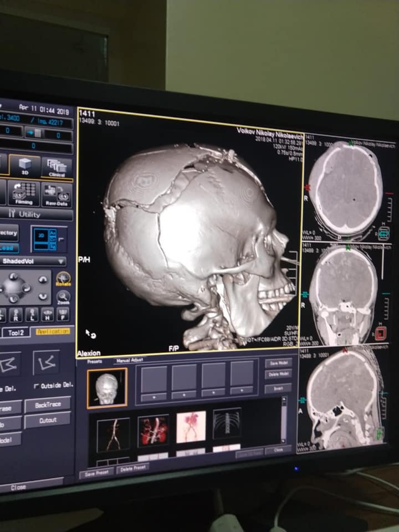Click the Filming icon
Screen dimensions: 399x532
coord(24,194)
